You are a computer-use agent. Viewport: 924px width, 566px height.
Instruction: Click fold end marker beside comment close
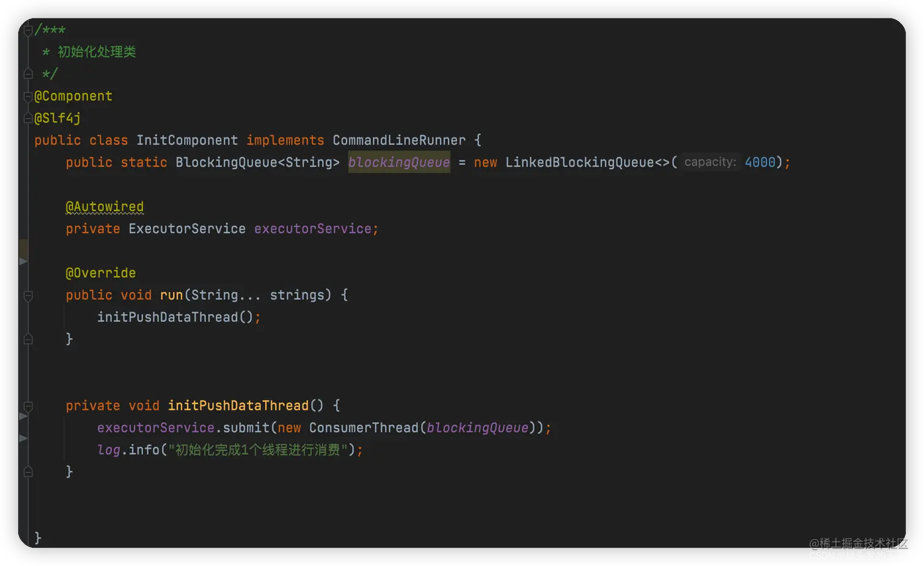pyautogui.click(x=28, y=74)
